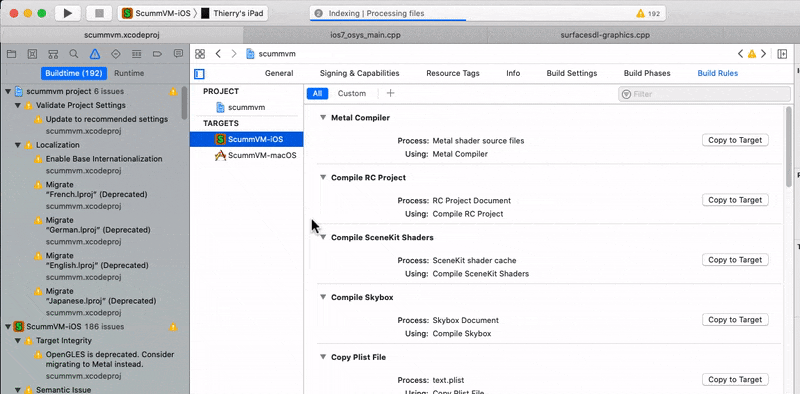Copy RC Project Document rule to target
The height and width of the screenshot is (394, 800).
pos(735,200)
